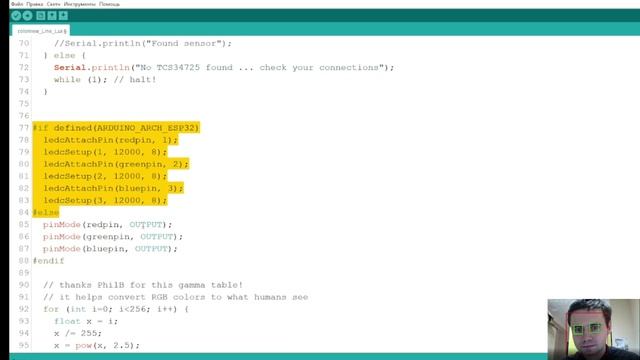Click line number 89 in the gutter

pos(24,273)
